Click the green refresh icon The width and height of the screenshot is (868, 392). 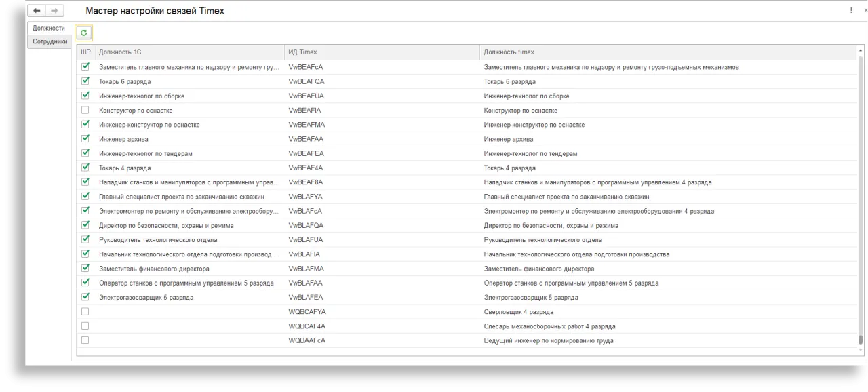pos(84,33)
